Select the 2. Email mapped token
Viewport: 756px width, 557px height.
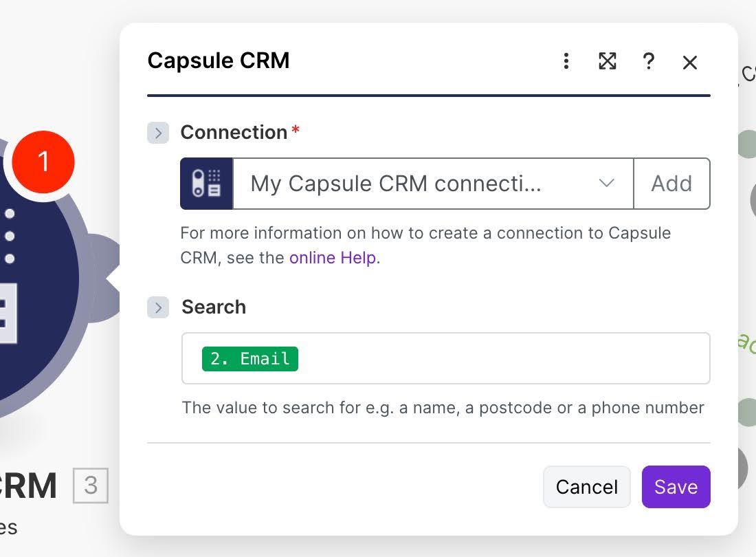tap(249, 358)
